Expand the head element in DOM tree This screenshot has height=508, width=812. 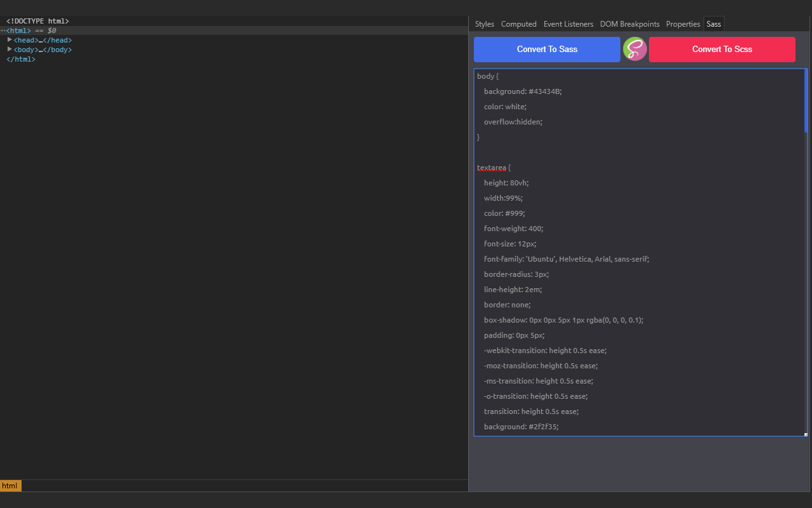pos(10,39)
